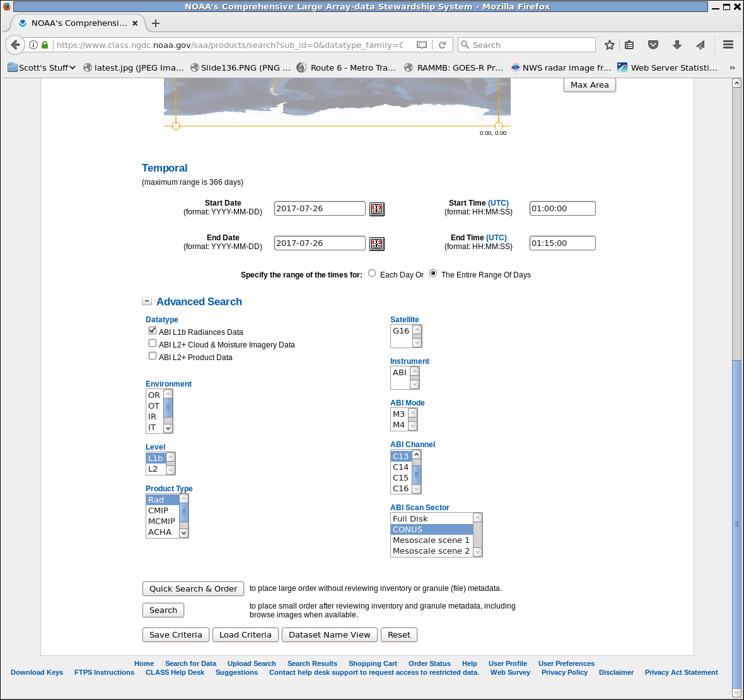The image size is (744, 700).
Task: Edit the Start Time field
Action: [562, 208]
